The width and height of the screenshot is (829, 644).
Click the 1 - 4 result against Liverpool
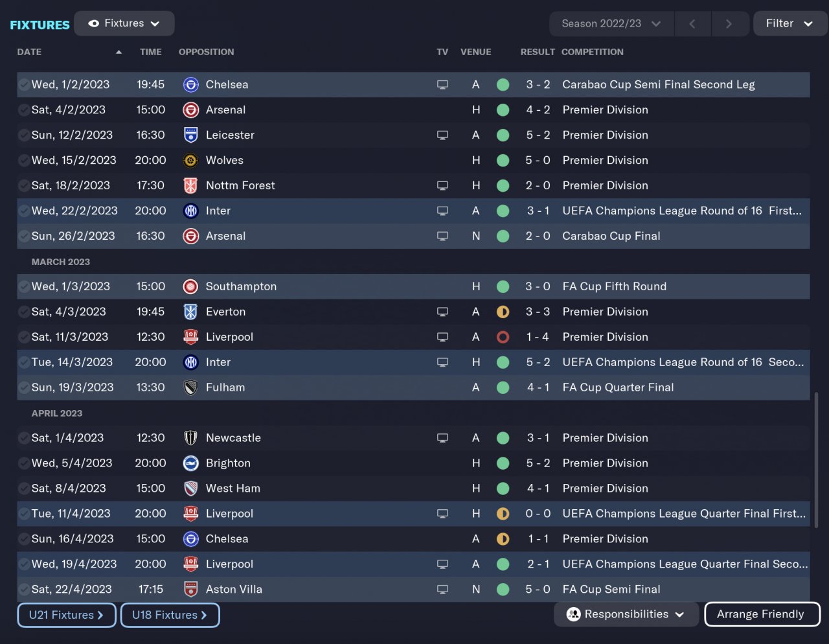(x=538, y=338)
